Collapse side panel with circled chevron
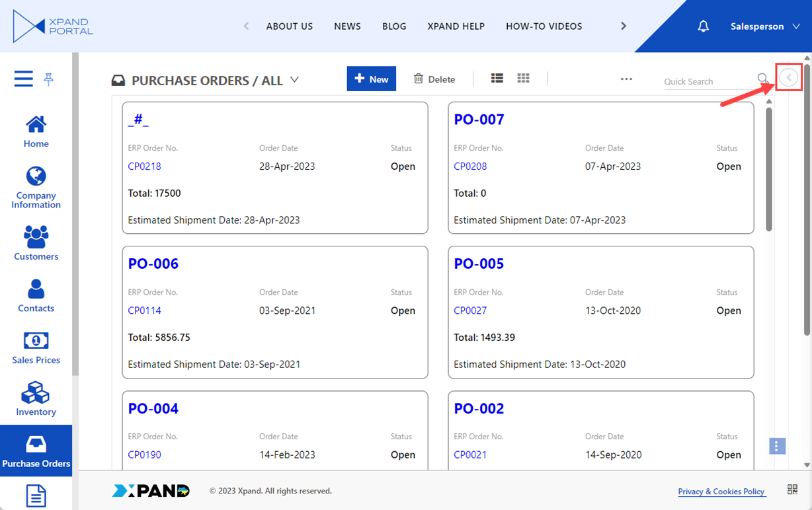 (788, 78)
